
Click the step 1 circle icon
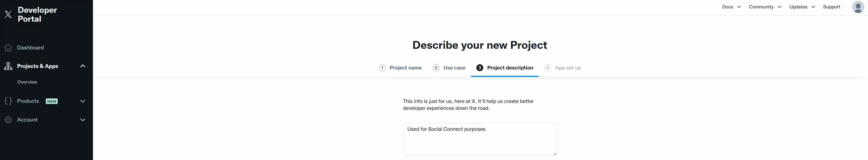pos(382,68)
